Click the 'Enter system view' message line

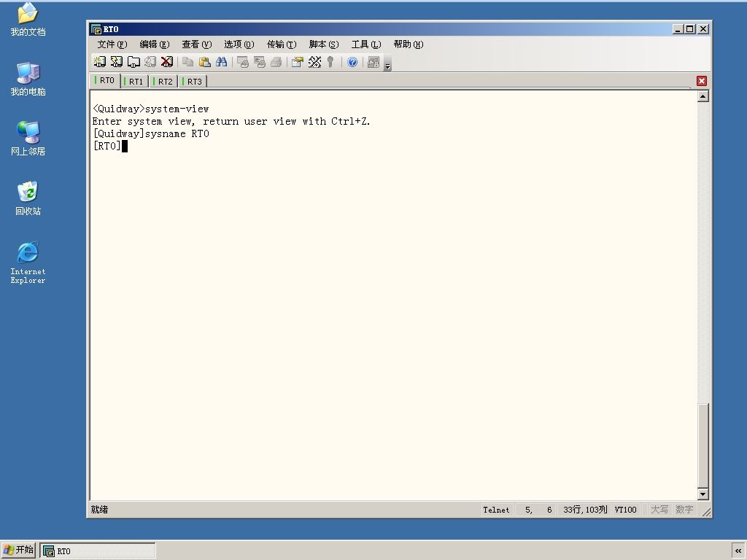click(231, 122)
